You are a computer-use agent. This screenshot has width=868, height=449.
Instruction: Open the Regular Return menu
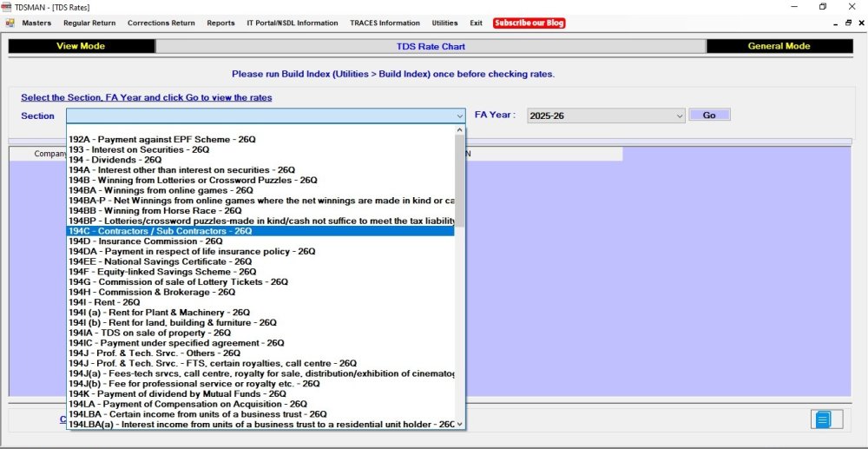[x=89, y=23]
